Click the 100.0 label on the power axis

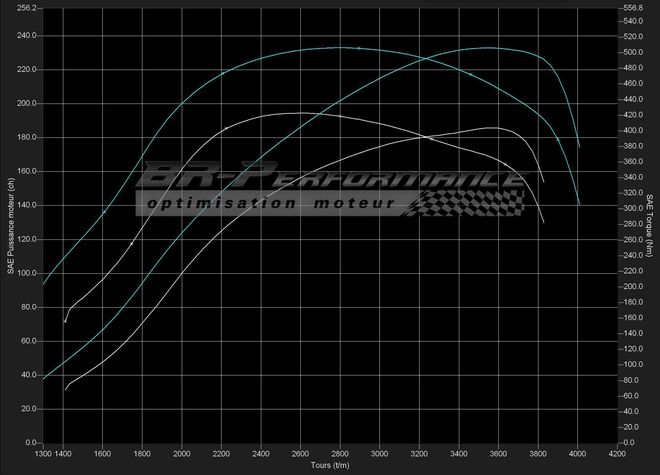(26, 273)
